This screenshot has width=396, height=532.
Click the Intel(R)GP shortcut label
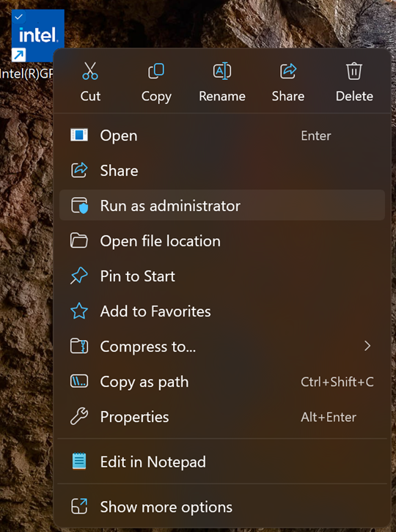click(x=26, y=73)
